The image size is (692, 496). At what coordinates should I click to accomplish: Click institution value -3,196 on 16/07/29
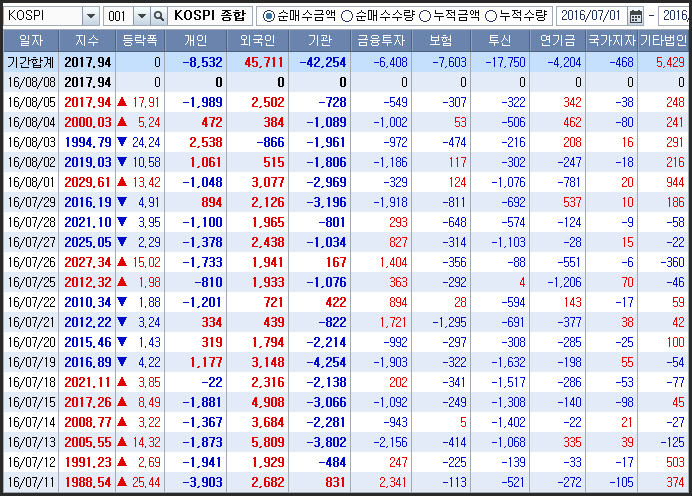(x=326, y=203)
